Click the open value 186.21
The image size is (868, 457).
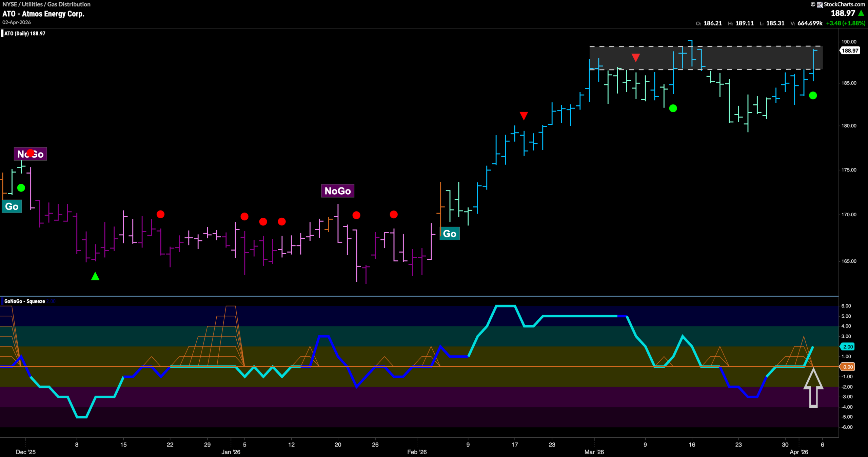tap(713, 23)
